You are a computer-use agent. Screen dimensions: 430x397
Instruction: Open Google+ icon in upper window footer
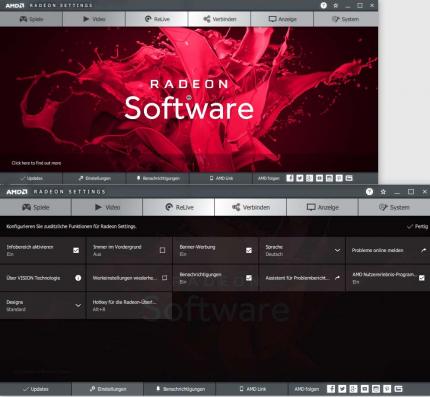tap(310, 178)
